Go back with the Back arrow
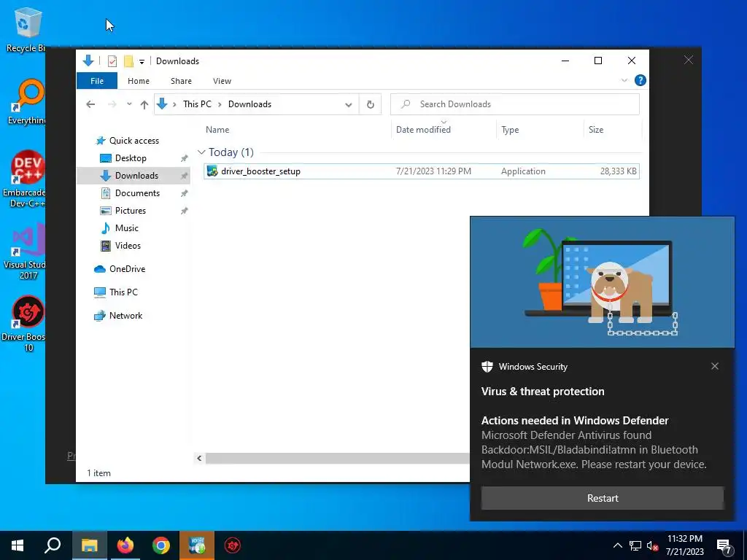The height and width of the screenshot is (560, 747). tap(90, 104)
